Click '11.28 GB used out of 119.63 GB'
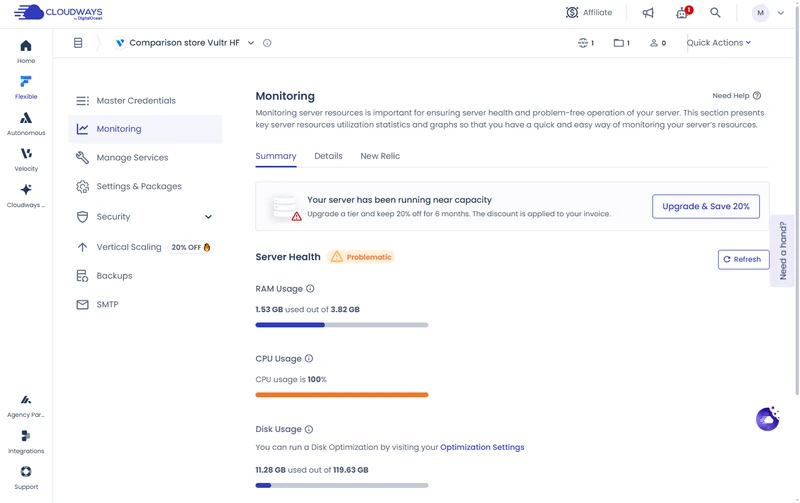The width and height of the screenshot is (800, 503). (312, 470)
